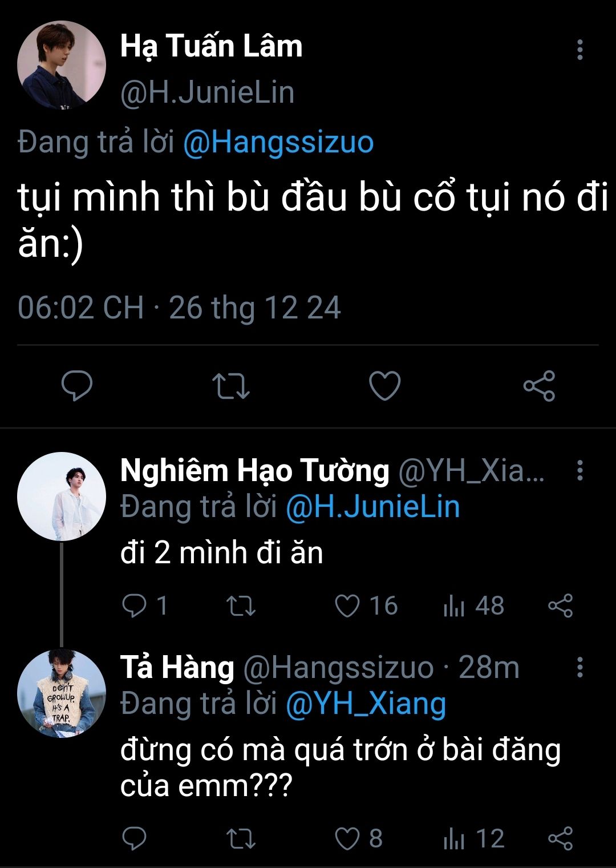Share Hạ Tuấn Lâm's main tweet
The width and height of the screenshot is (616, 868).
539,386
